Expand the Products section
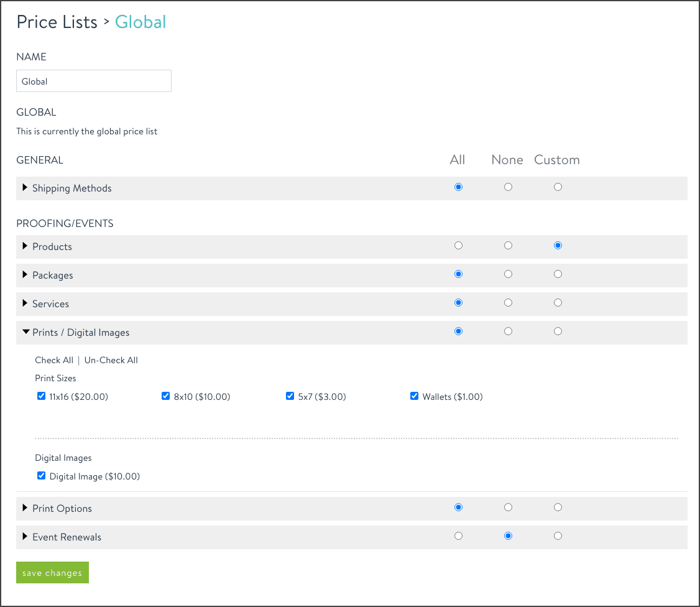700x607 pixels. pos(25,246)
